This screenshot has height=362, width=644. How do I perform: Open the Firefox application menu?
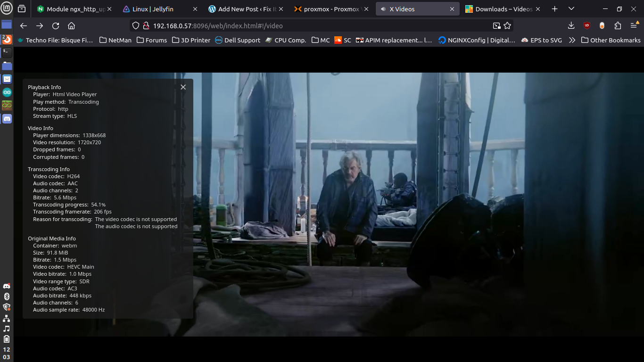(634, 26)
